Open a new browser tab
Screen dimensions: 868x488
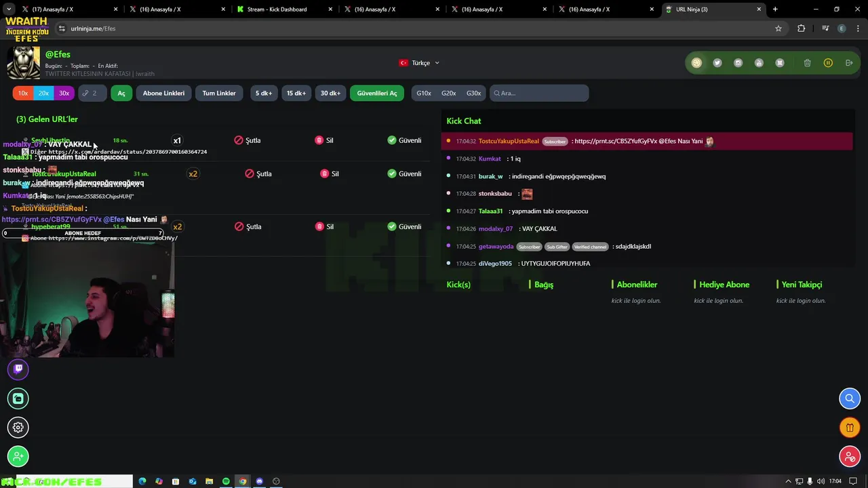pyautogui.click(x=775, y=9)
